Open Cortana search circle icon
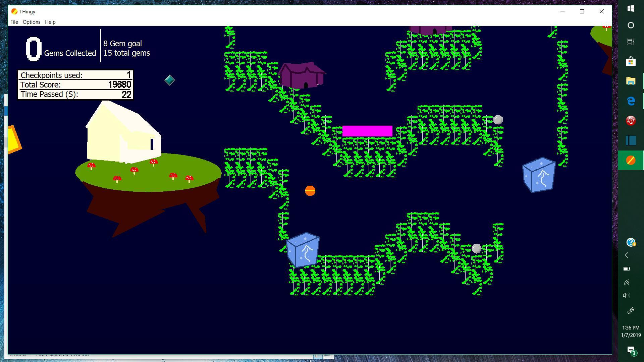644x362 pixels. point(631,25)
